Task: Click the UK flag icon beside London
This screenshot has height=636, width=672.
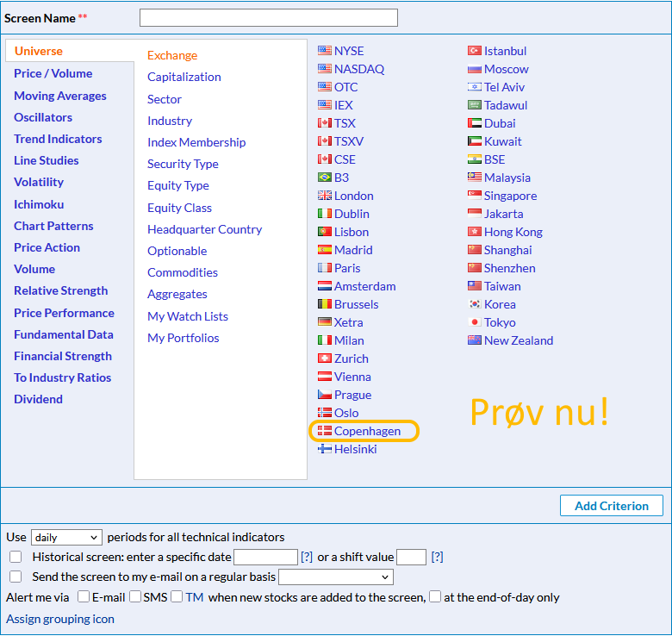Action: [325, 196]
